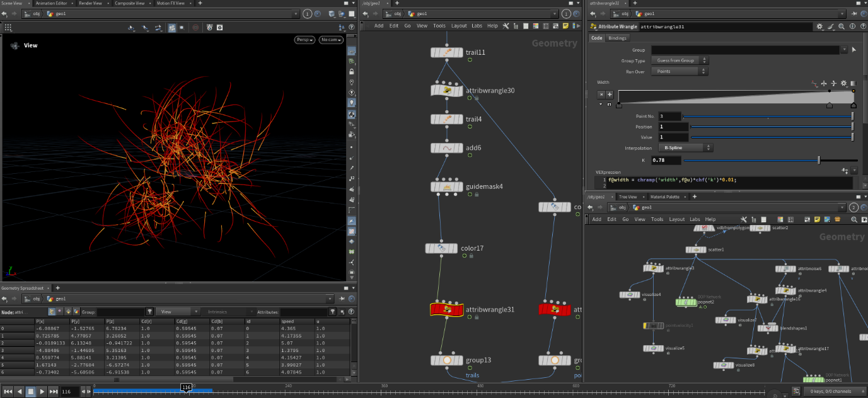Click the color17 node icon
This screenshot has height=398, width=868.
[x=442, y=249]
